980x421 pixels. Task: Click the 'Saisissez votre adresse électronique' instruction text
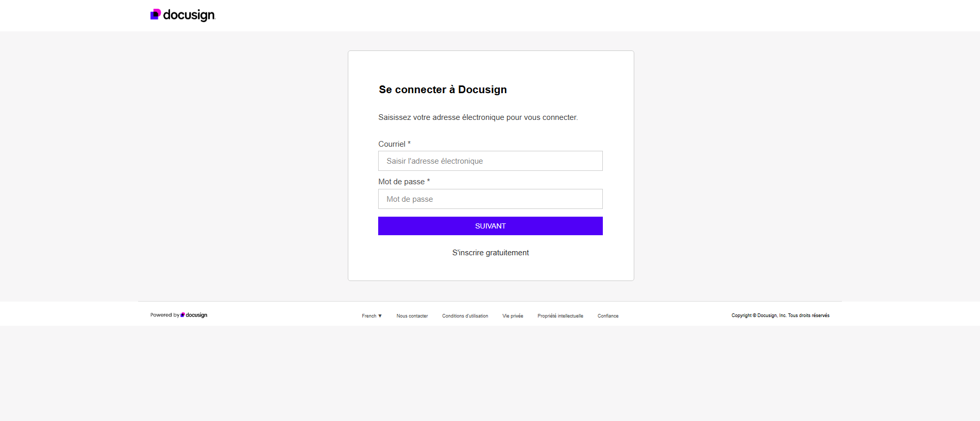coord(478,117)
